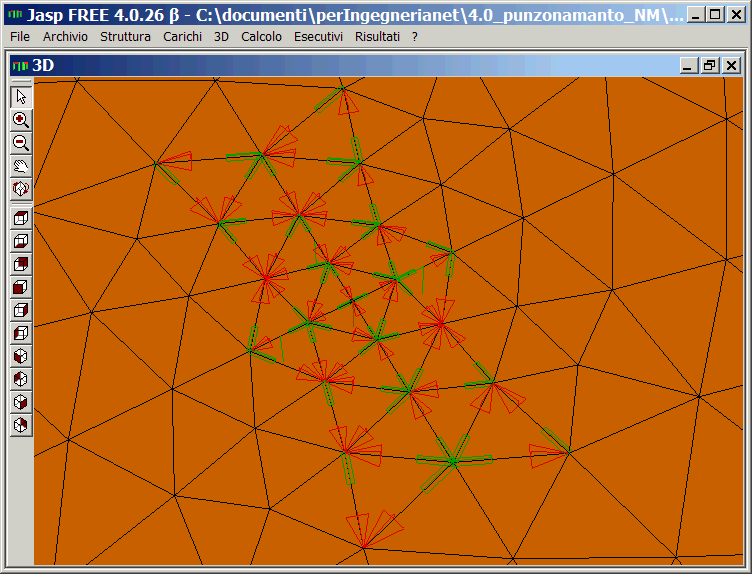Open the File menu
Screen dimensions: 752x574
pyautogui.click(x=20, y=36)
